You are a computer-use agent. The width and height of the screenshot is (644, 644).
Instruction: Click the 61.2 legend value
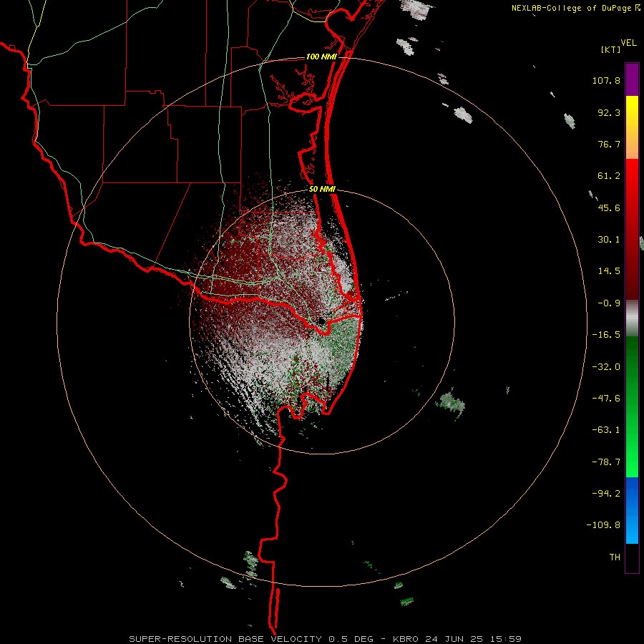click(x=609, y=176)
